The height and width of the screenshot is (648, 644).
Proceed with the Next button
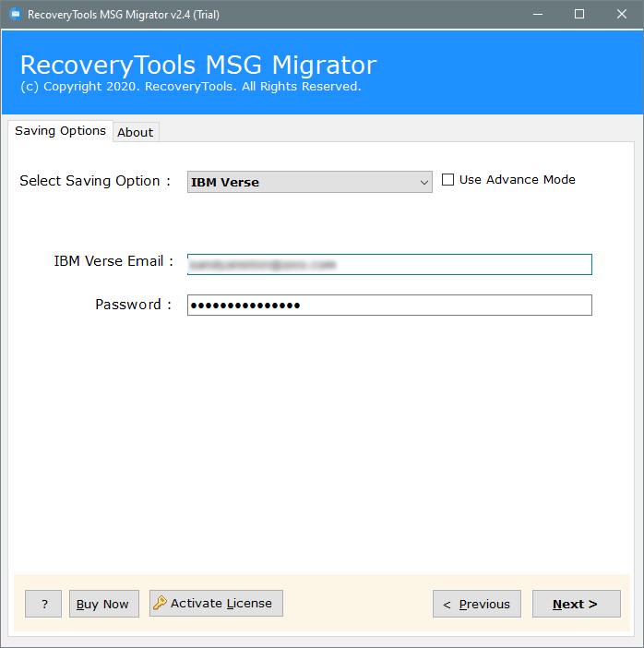tap(577, 604)
